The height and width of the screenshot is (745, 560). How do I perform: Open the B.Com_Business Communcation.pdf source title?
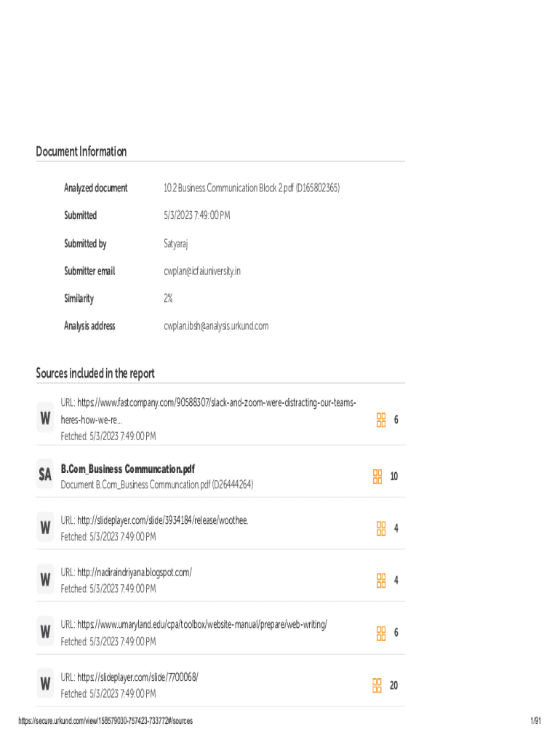pos(127,469)
